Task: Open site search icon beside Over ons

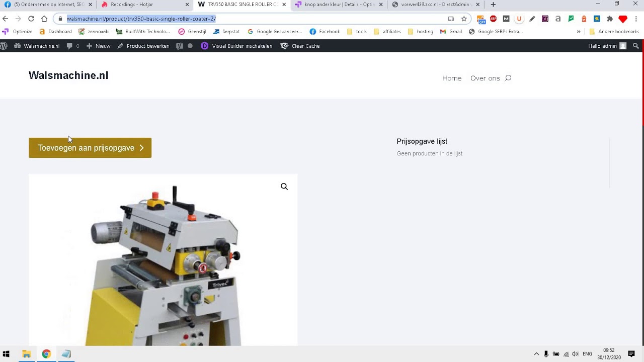Action: coord(508,78)
